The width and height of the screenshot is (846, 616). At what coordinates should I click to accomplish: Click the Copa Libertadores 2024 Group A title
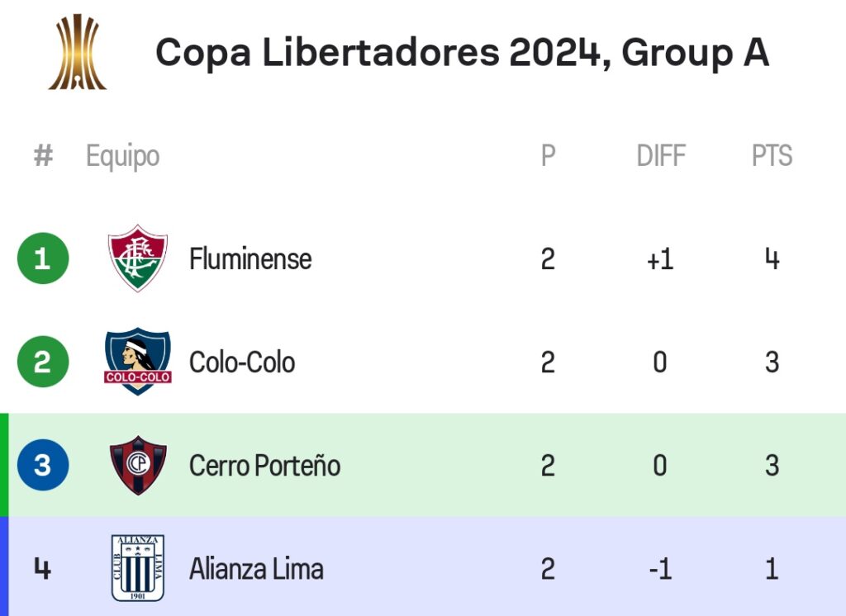pyautogui.click(x=463, y=52)
